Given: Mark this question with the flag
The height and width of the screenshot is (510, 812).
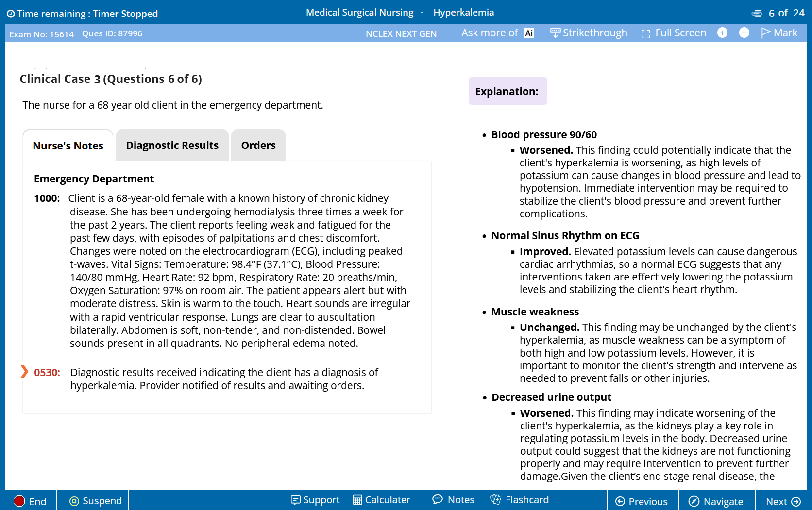Looking at the screenshot, I should tap(779, 33).
